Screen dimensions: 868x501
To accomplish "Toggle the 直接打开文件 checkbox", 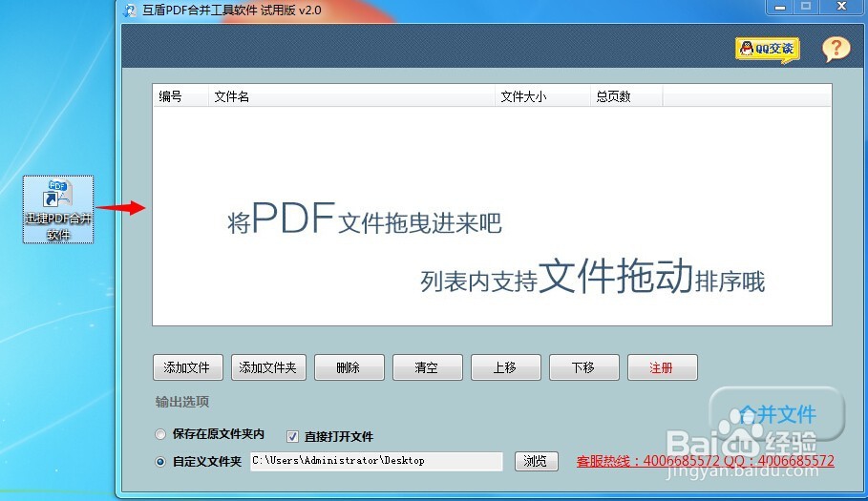I will tap(293, 437).
